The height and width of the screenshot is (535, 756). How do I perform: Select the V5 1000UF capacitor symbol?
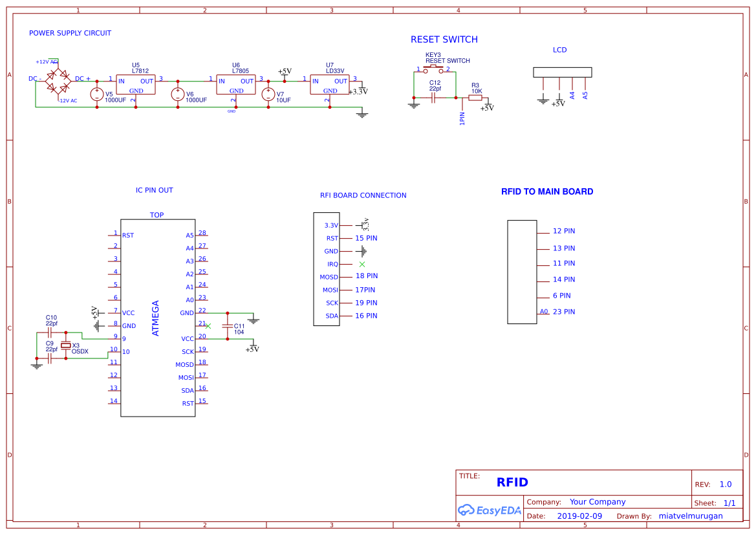point(97,94)
